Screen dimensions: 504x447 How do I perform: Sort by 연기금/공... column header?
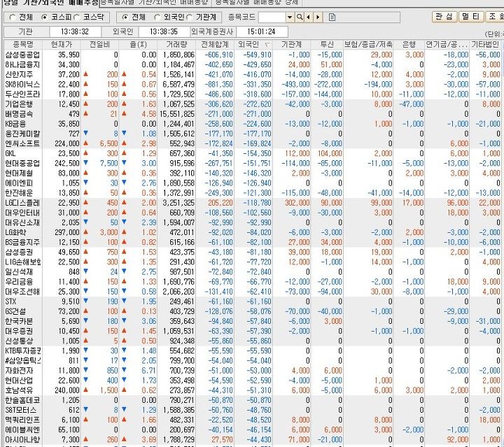pyautogui.click(x=447, y=44)
